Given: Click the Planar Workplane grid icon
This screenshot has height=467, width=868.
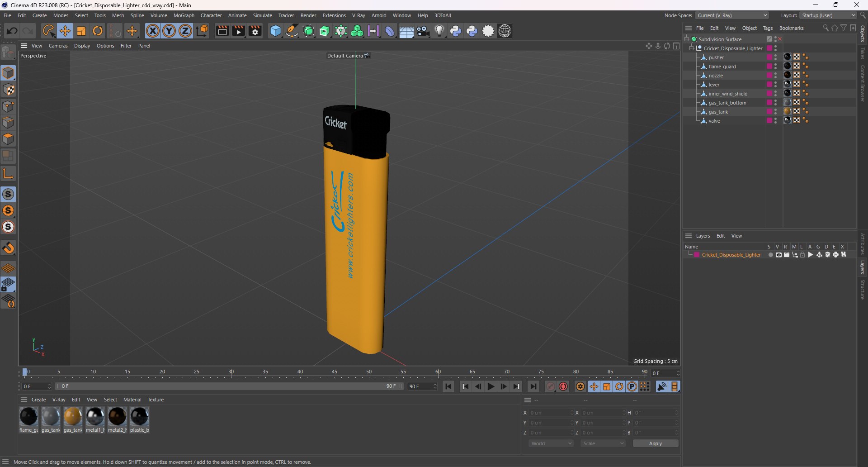Looking at the screenshot, I should click(8, 268).
